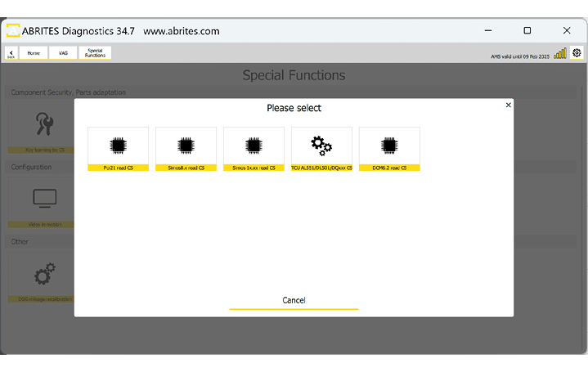The width and height of the screenshot is (588, 372).
Task: Click the ABRITES logo in title bar
Action: pyautogui.click(x=14, y=31)
